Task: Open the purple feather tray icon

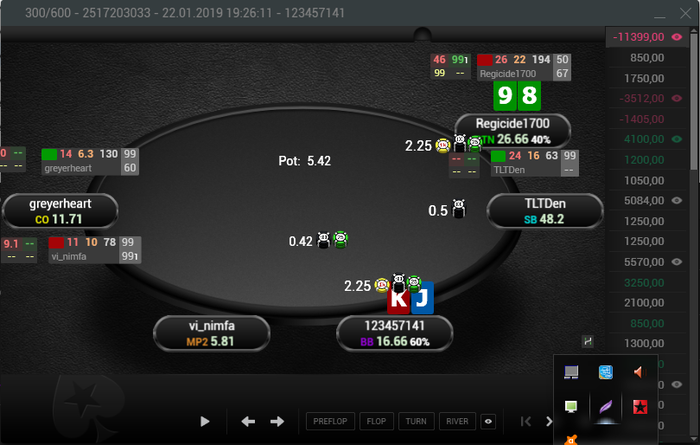Action: [605, 407]
